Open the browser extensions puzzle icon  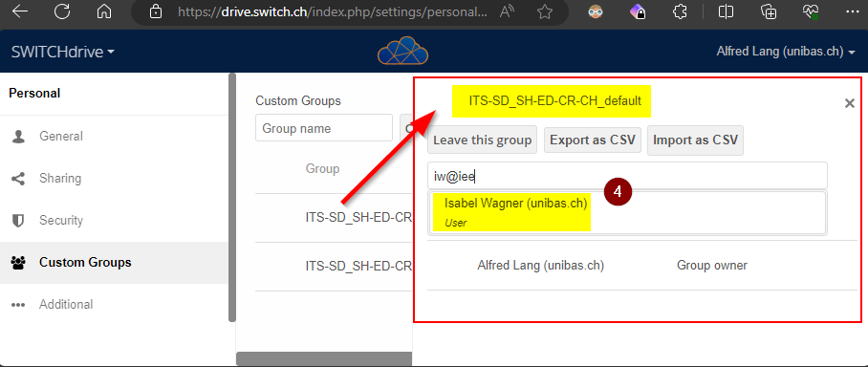680,11
